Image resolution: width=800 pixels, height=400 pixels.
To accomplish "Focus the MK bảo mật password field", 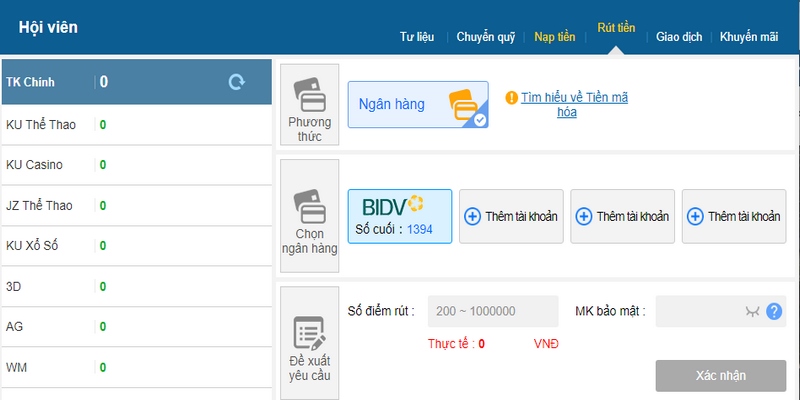I will click(699, 312).
